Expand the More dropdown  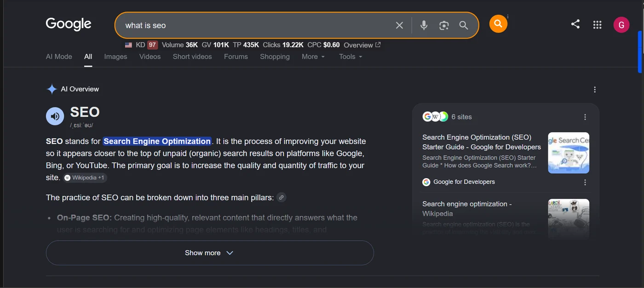[313, 56]
